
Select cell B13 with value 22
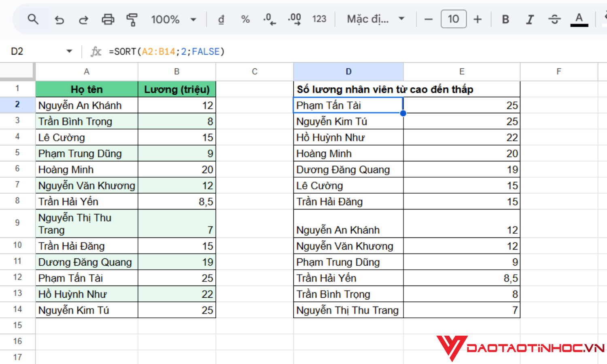pyautogui.click(x=177, y=294)
